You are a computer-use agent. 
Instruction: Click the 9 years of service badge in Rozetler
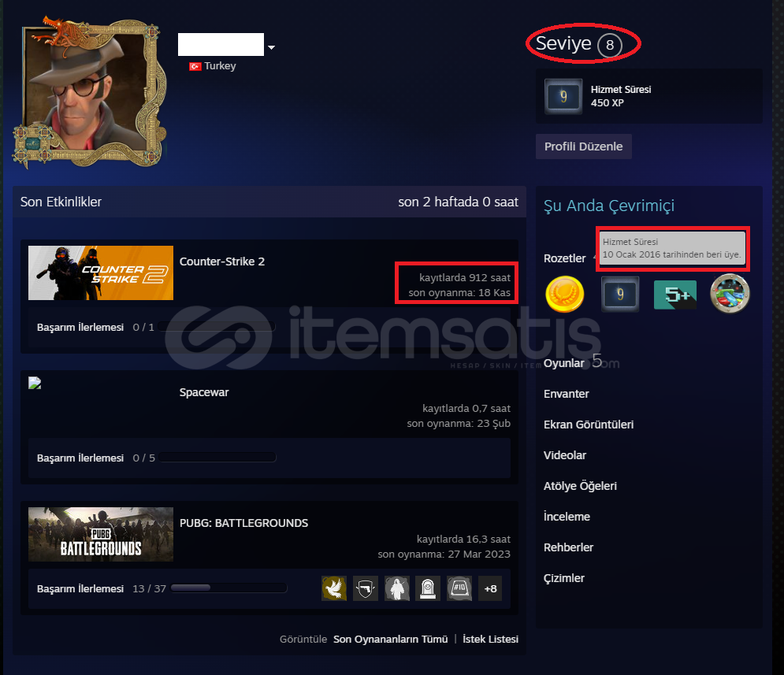619,295
